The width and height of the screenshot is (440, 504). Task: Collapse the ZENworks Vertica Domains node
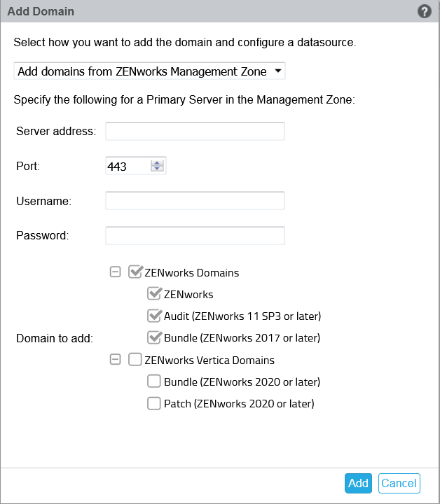click(116, 360)
